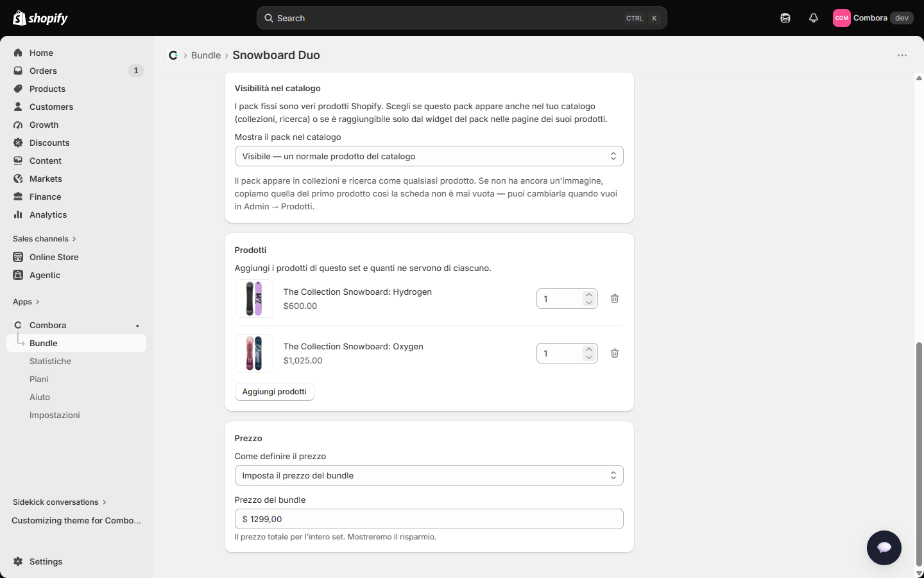
Task: Click the scrollbar up arrow
Action: [x=919, y=78]
